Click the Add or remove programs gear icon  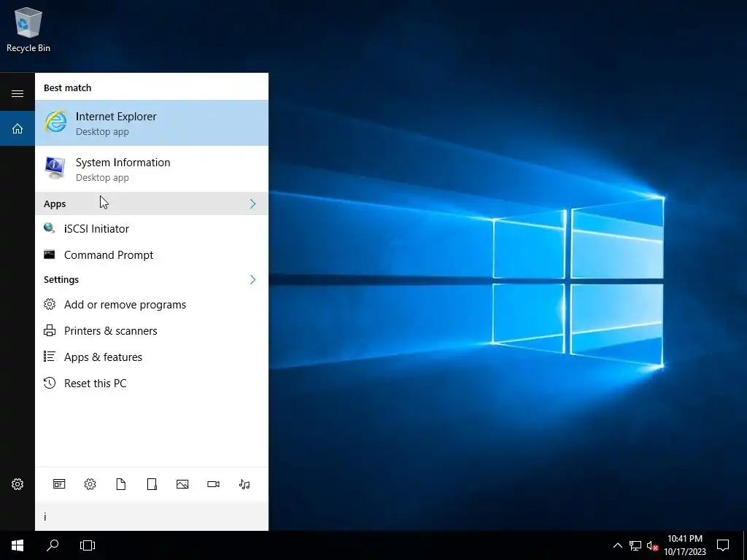[50, 304]
